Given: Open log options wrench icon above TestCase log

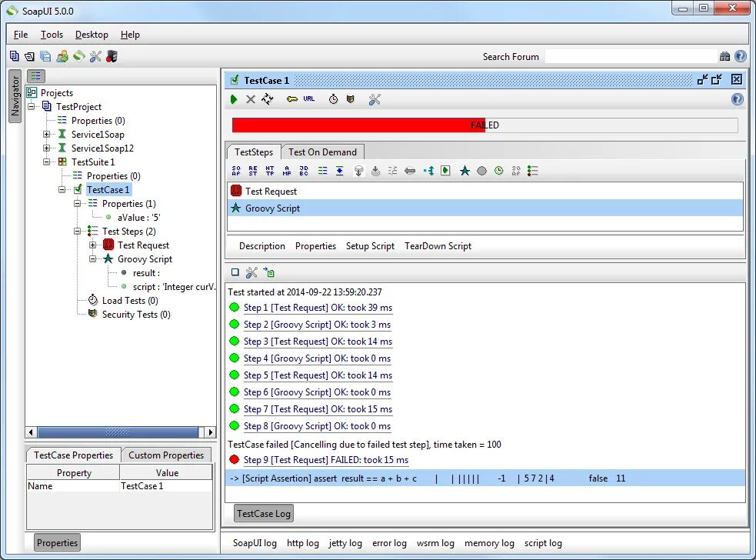Looking at the screenshot, I should [251, 272].
